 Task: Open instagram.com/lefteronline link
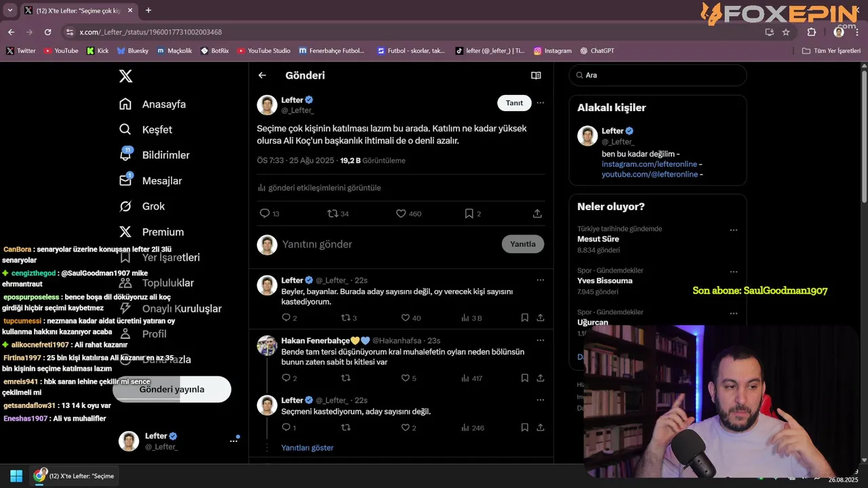pos(650,164)
